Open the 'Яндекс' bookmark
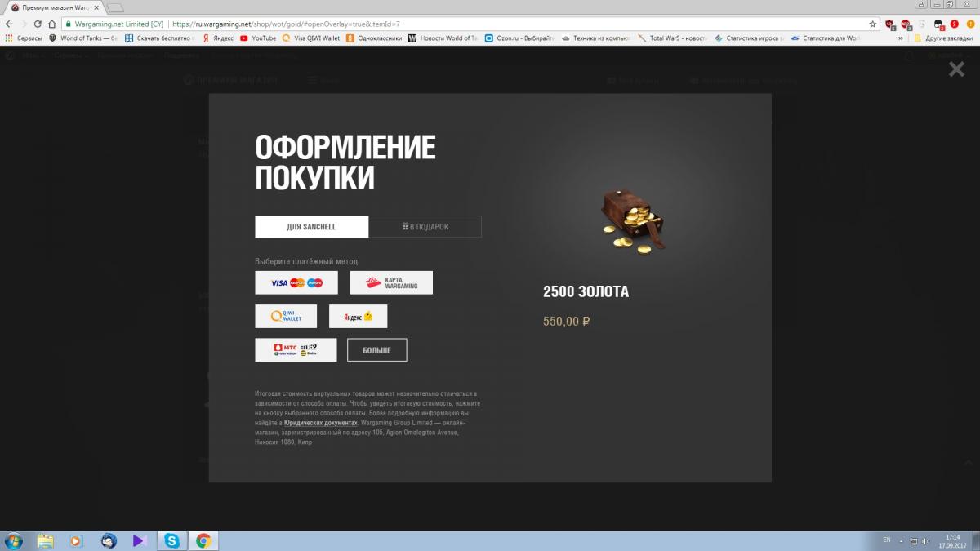 click(x=218, y=38)
